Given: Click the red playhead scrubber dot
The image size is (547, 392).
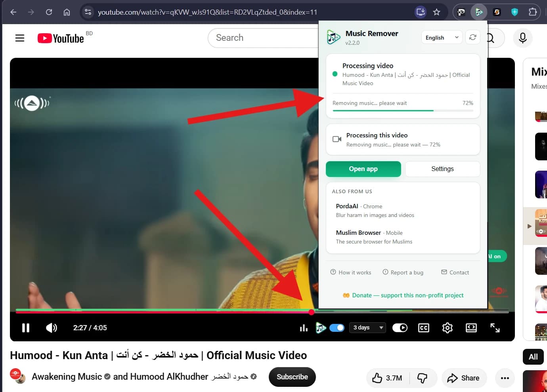Looking at the screenshot, I should (x=312, y=312).
